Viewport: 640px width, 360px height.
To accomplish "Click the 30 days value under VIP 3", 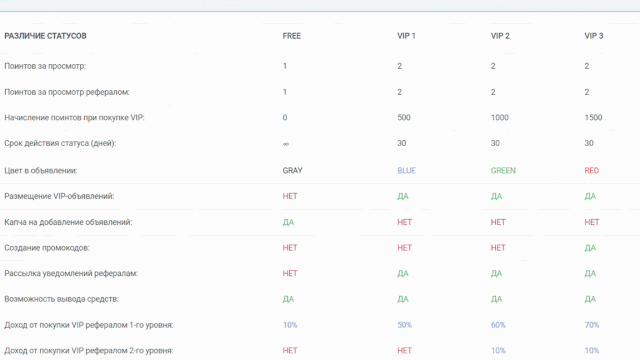I will click(589, 143).
